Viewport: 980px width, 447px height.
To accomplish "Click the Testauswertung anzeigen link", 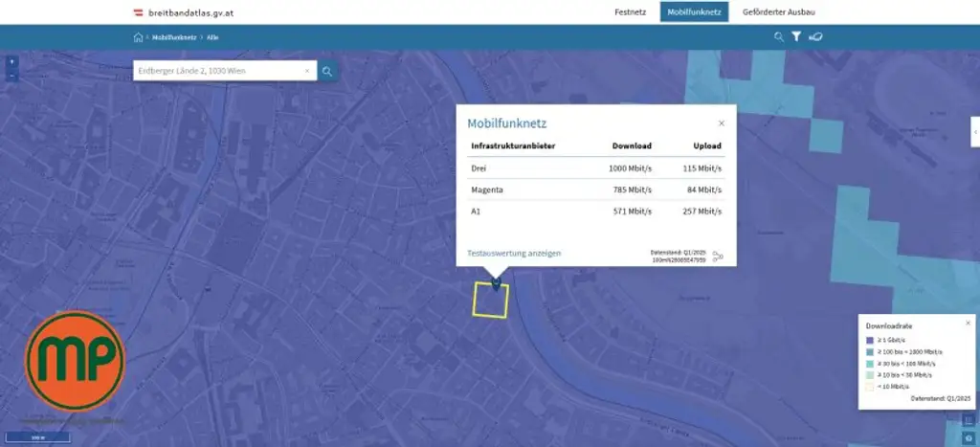I will point(514,254).
